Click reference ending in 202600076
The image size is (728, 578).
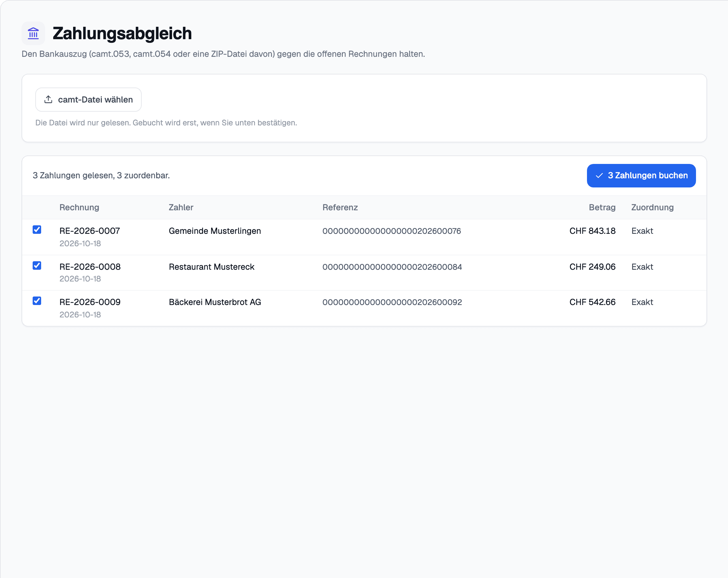tap(392, 231)
